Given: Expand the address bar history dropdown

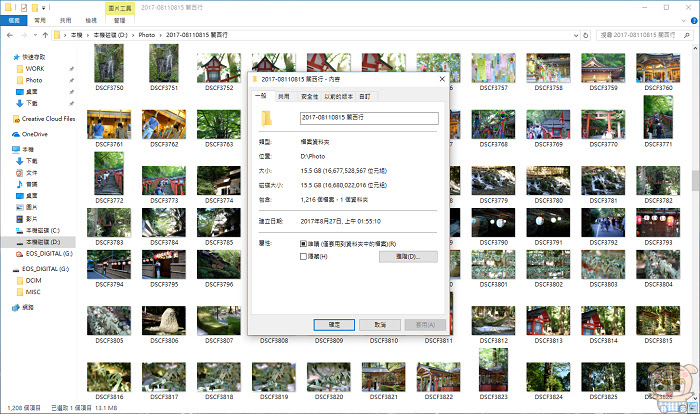Looking at the screenshot, I should click(x=576, y=35).
